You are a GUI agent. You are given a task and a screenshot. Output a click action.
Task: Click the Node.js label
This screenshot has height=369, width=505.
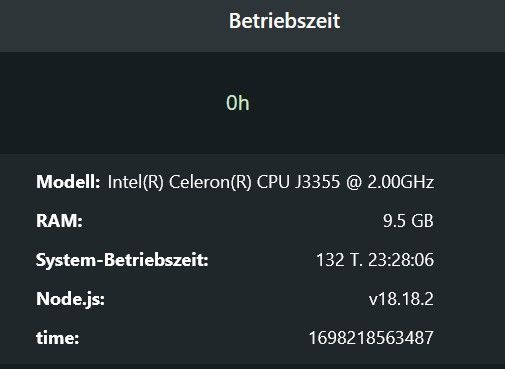click(70, 299)
